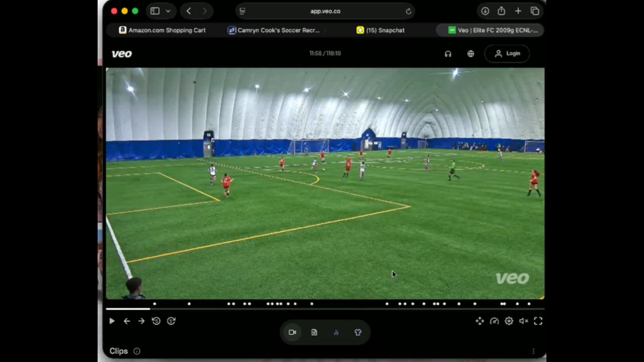Switch to Amazon.com Shopping Cart tab
The height and width of the screenshot is (362, 644).
162,30
